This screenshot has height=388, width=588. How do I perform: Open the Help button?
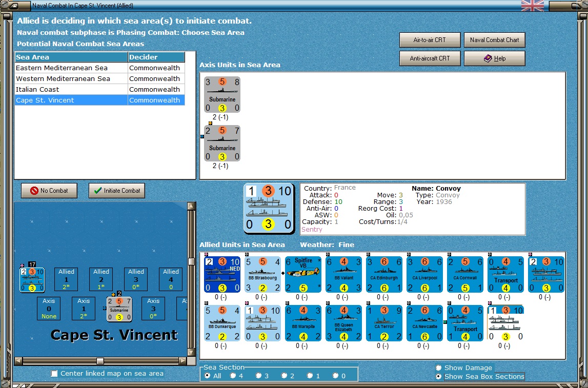coord(494,58)
